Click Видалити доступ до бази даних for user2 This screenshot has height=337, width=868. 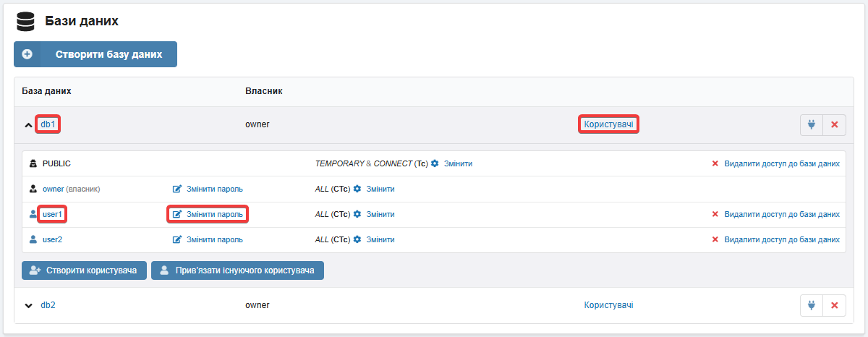[x=781, y=239]
